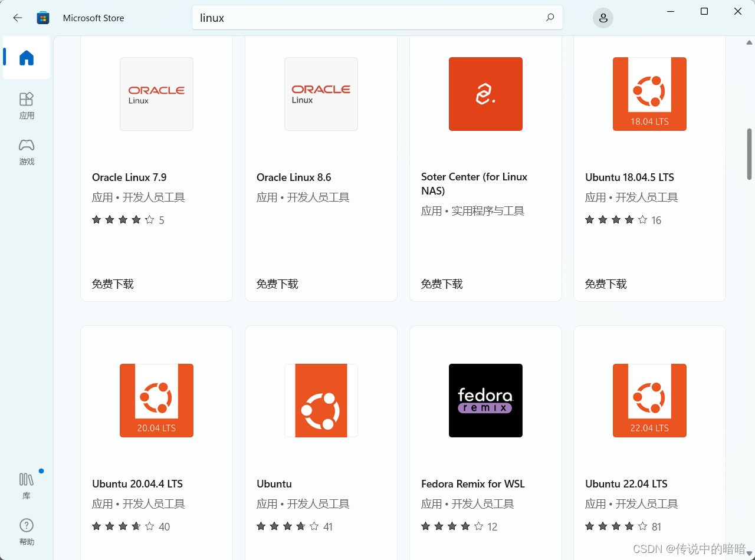Open the Oracle Linux 7.9 title

coord(129,177)
